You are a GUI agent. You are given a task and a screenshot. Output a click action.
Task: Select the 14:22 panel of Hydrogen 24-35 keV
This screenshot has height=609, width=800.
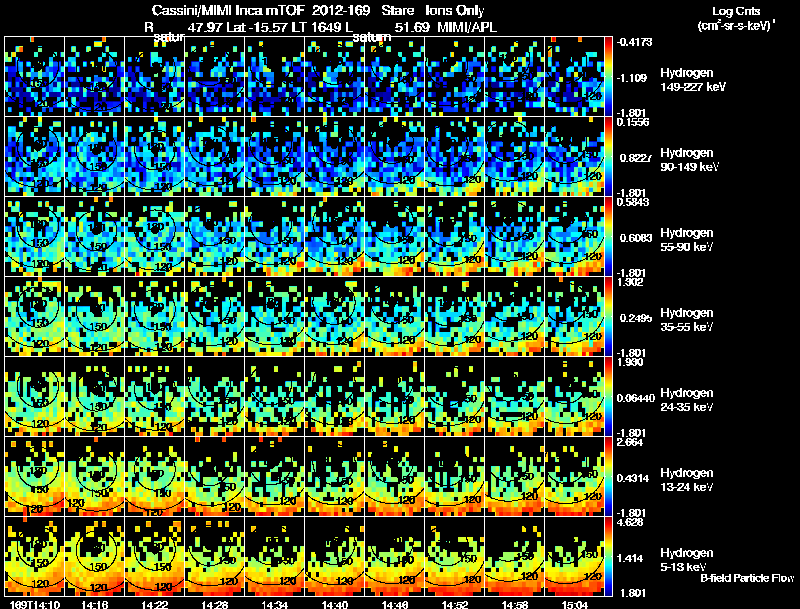pyautogui.click(x=155, y=396)
